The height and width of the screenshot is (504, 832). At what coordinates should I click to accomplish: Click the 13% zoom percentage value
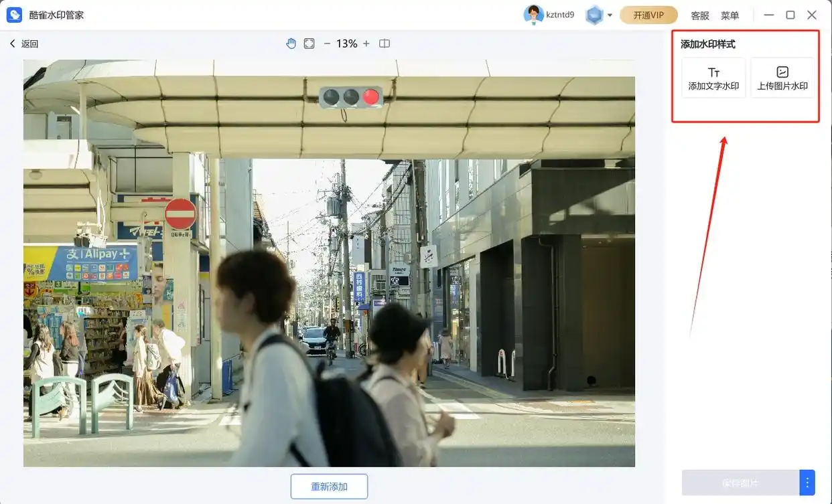pos(346,44)
